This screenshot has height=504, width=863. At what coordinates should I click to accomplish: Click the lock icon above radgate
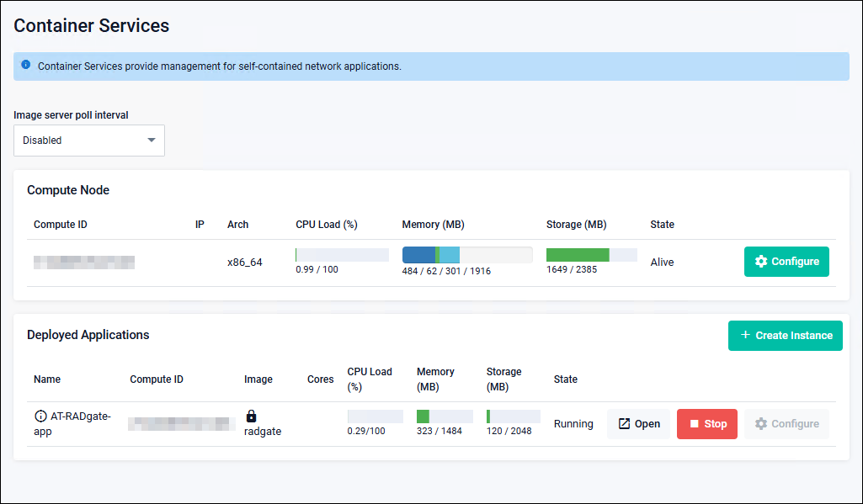pos(251,416)
